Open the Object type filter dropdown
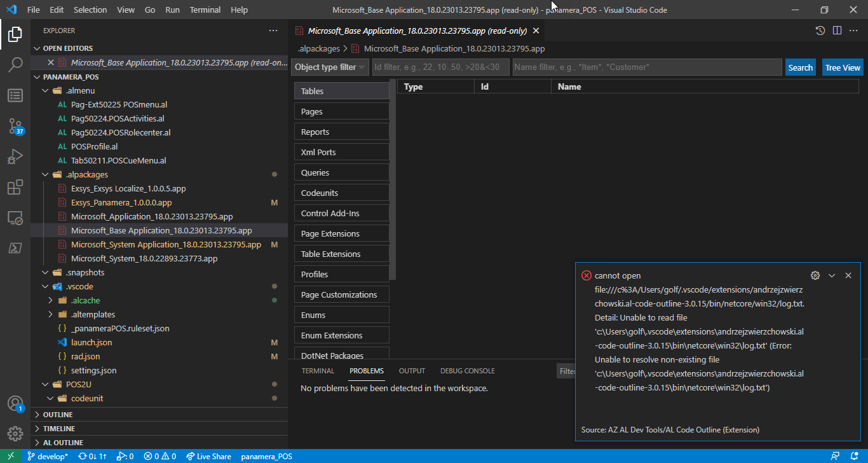The image size is (868, 463). [x=330, y=67]
